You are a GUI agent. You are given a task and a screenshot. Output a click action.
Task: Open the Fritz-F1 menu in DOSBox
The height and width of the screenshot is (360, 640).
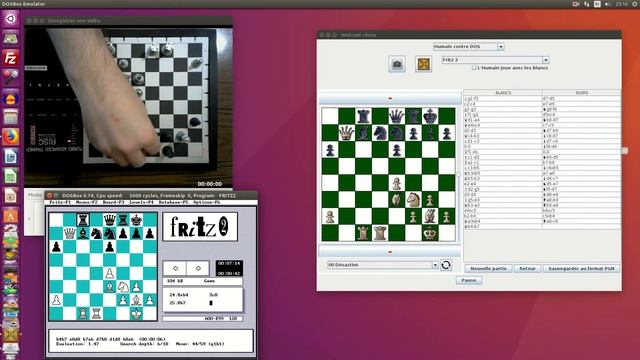click(x=60, y=202)
